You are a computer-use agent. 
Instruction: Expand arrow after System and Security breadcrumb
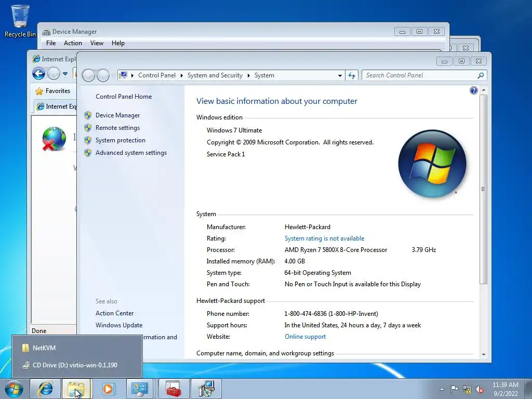coord(249,75)
